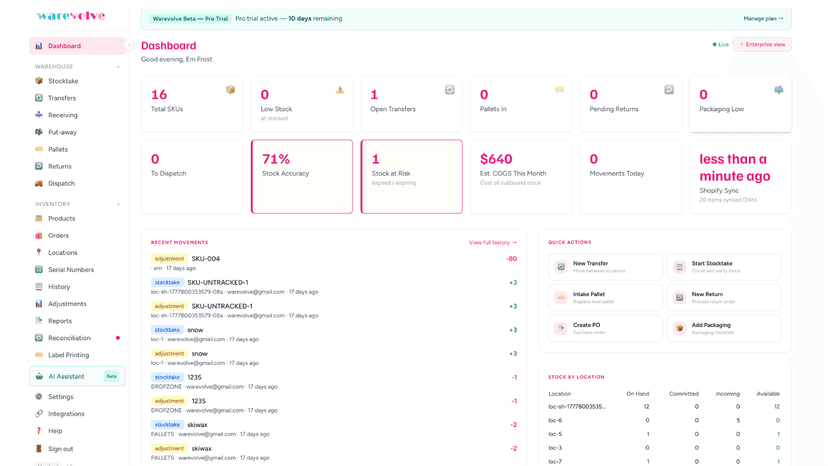This screenshot has width=828, height=466.
Task: Open the Transfers page label
Action: point(62,98)
